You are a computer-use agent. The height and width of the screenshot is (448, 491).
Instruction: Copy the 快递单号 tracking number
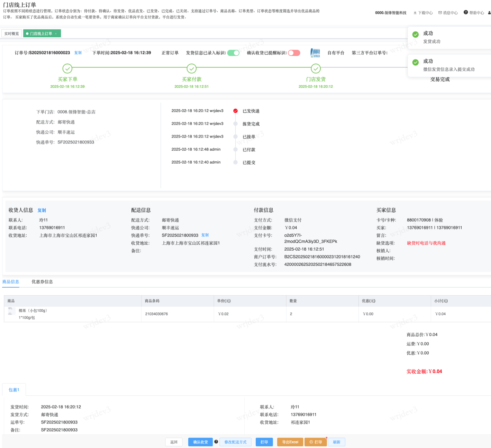[205, 235]
